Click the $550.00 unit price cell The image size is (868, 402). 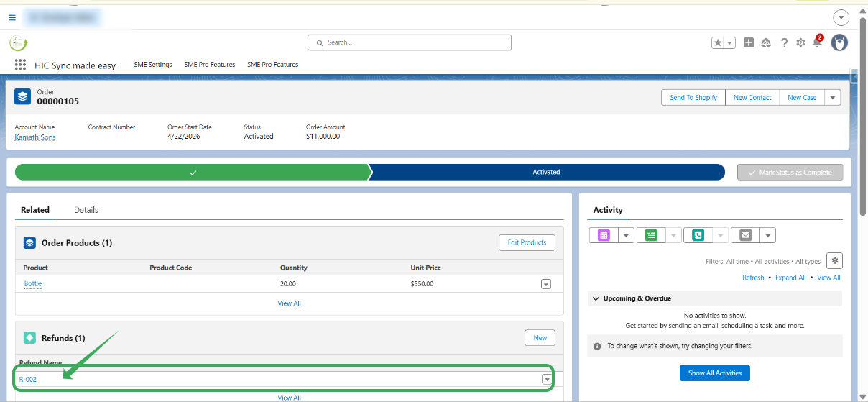(x=423, y=284)
